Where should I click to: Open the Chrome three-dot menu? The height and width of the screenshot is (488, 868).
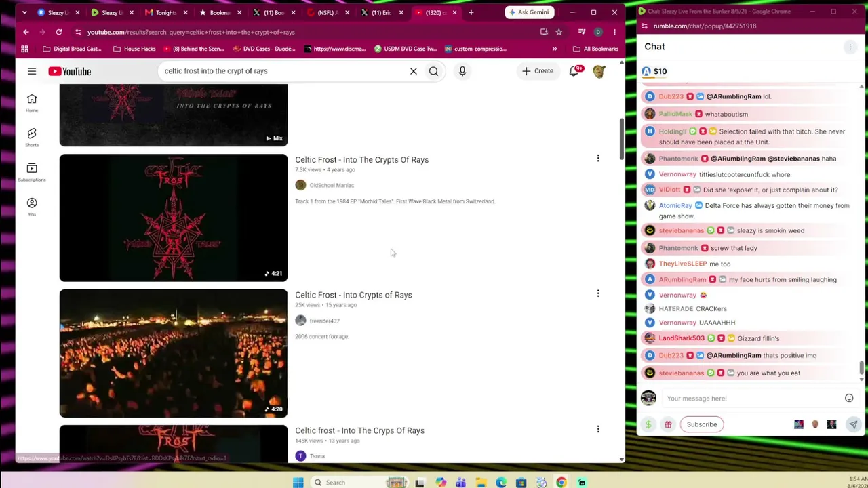614,32
